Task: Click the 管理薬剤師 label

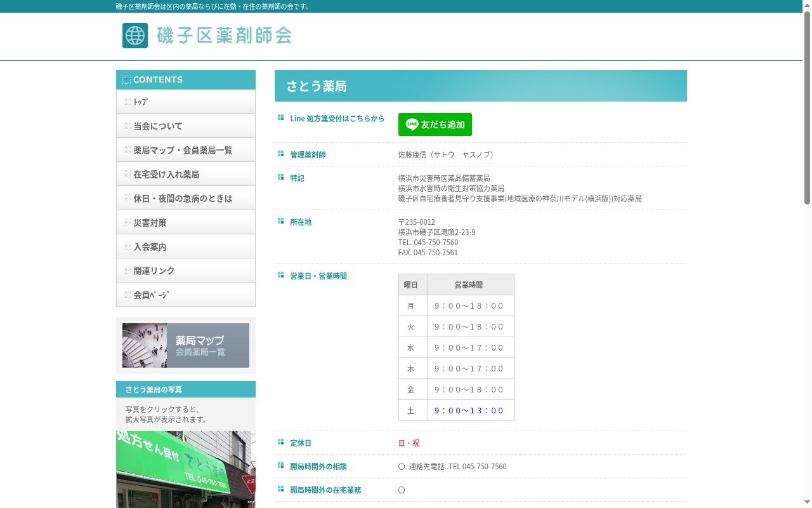Action: (x=308, y=155)
